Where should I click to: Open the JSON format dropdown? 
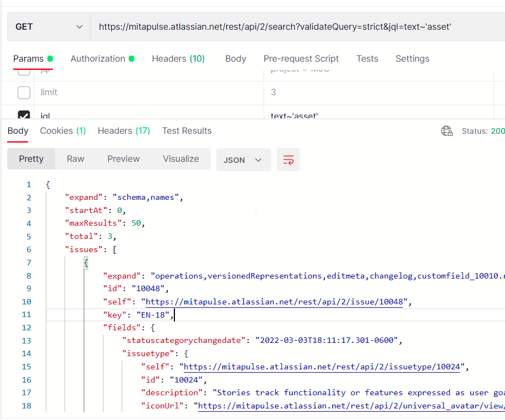click(244, 159)
